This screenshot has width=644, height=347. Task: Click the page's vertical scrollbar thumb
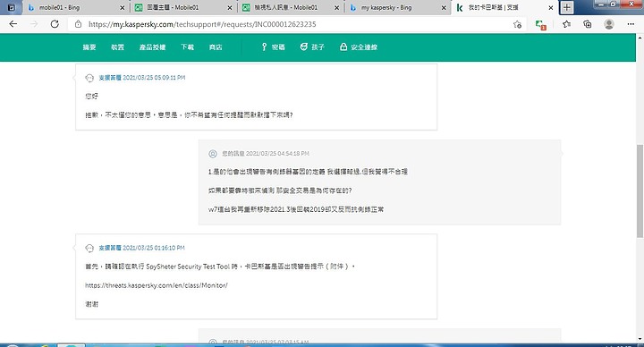coord(640,190)
